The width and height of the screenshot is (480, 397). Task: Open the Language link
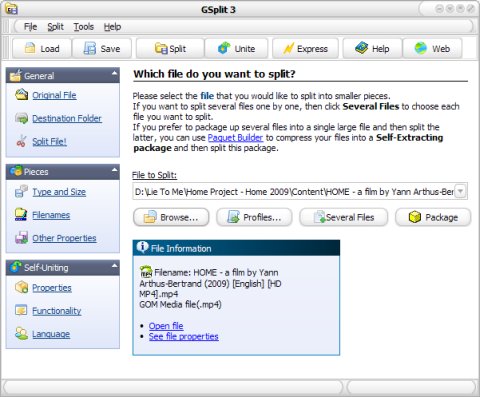[51, 334]
